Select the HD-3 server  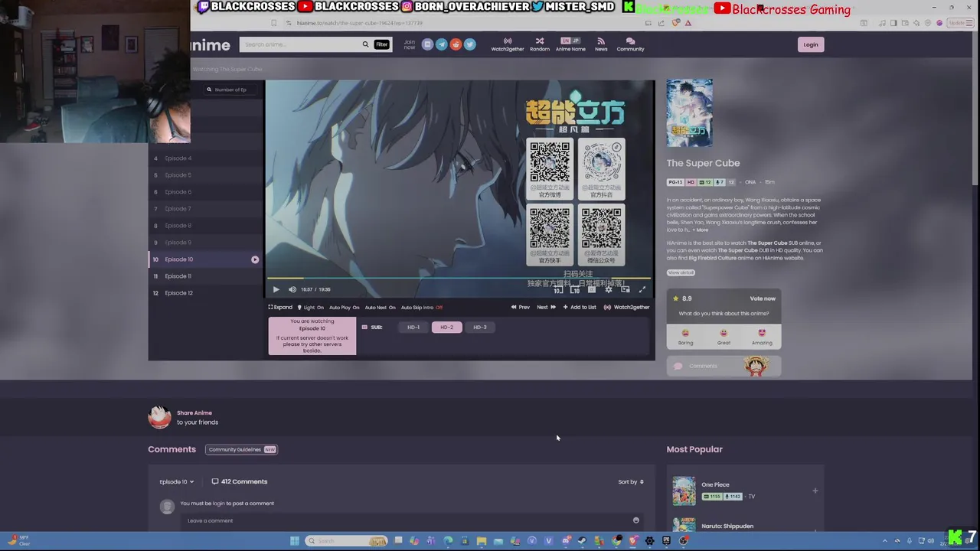click(479, 328)
